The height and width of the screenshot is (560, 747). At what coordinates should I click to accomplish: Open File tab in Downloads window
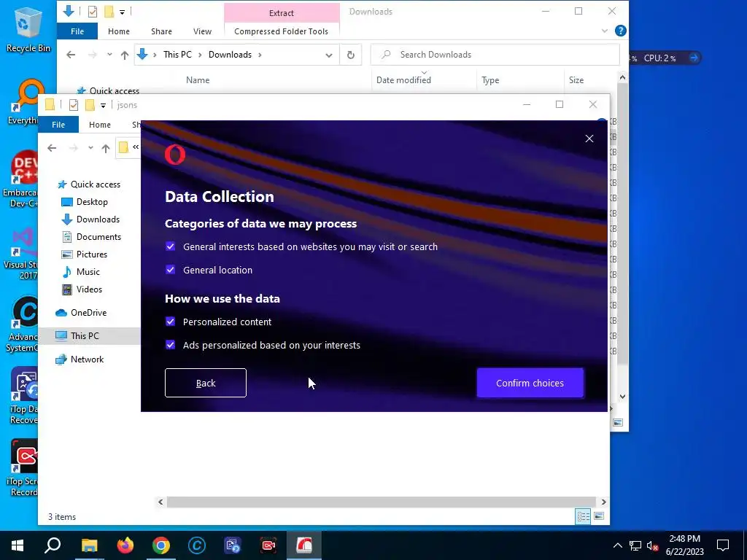[x=77, y=31]
